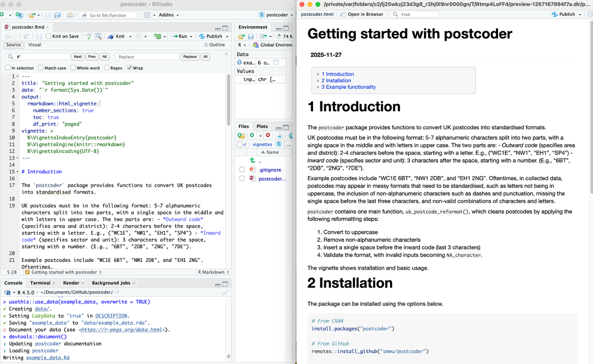The image size is (593, 364).
Task: Open the Run dropdown arrow
Action: [x=191, y=36]
